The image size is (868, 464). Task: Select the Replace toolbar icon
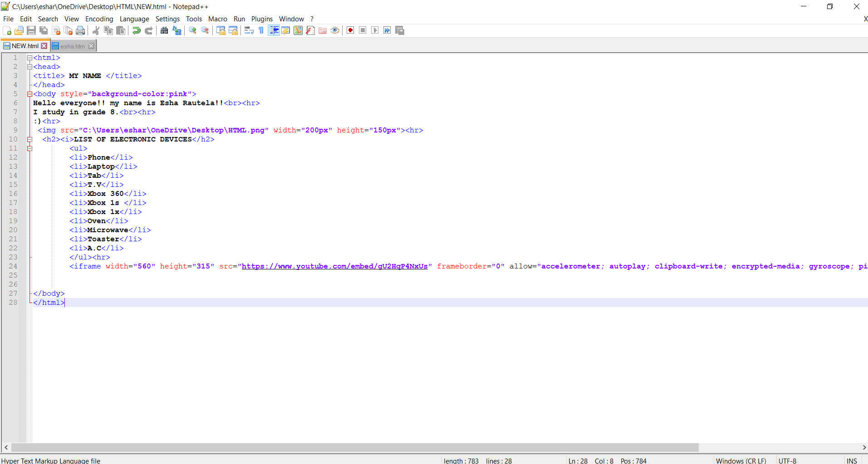click(177, 30)
